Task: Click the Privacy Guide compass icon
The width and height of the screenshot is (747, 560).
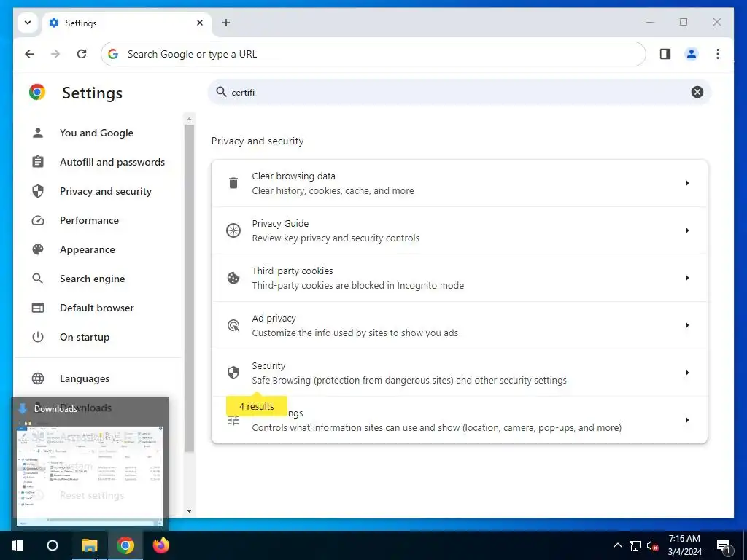Action: point(233,230)
